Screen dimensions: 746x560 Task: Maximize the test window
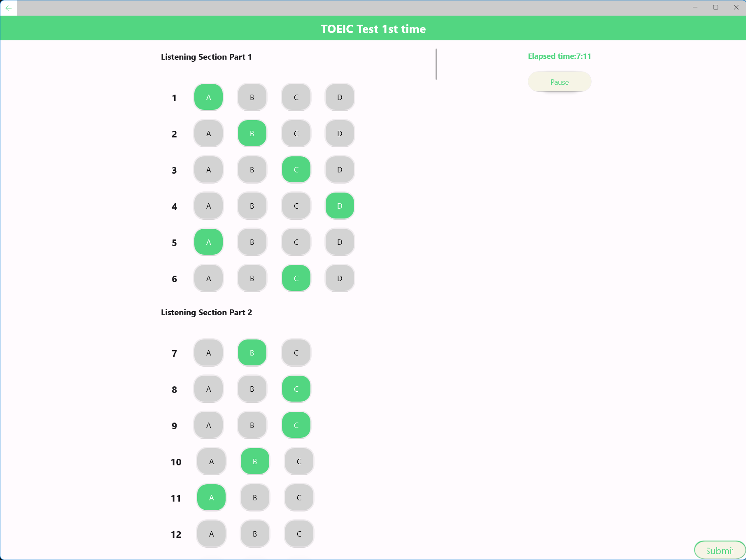[716, 7]
